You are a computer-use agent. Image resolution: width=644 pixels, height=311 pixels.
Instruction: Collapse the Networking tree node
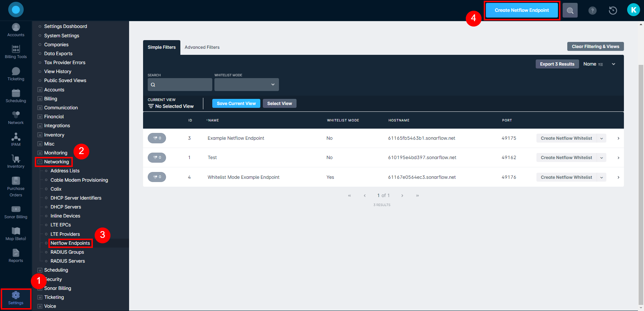40,162
